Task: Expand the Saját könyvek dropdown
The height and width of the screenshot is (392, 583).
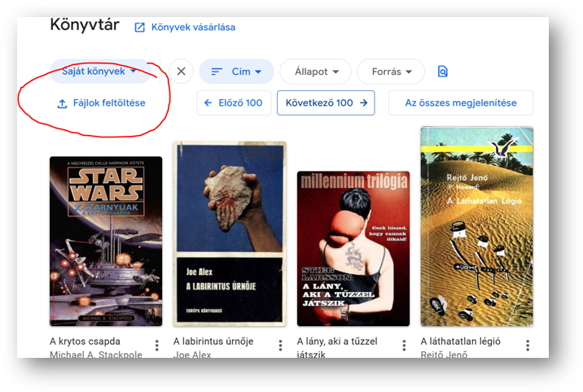Action: (x=99, y=71)
